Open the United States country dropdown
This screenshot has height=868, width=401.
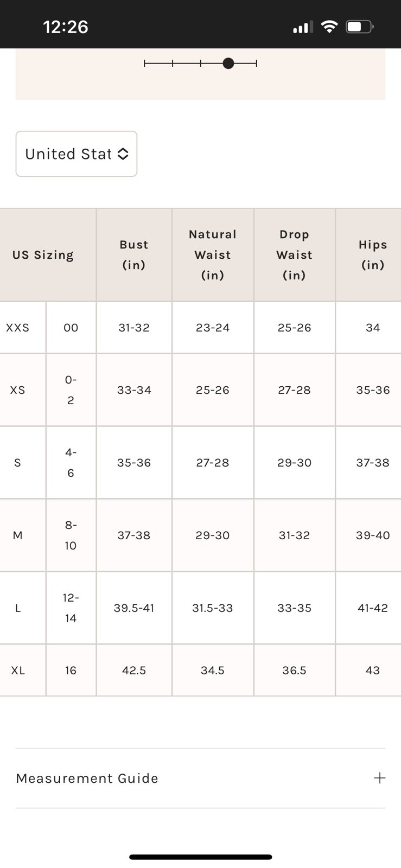(x=77, y=154)
